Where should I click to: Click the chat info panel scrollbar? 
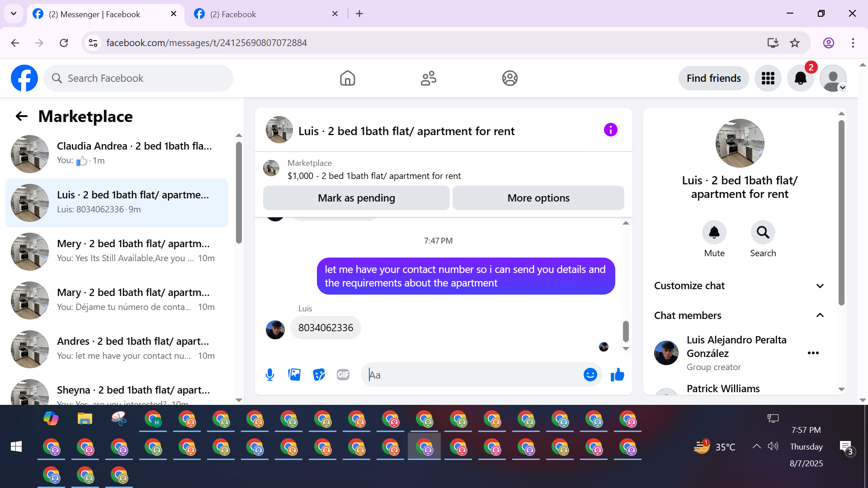[841, 213]
